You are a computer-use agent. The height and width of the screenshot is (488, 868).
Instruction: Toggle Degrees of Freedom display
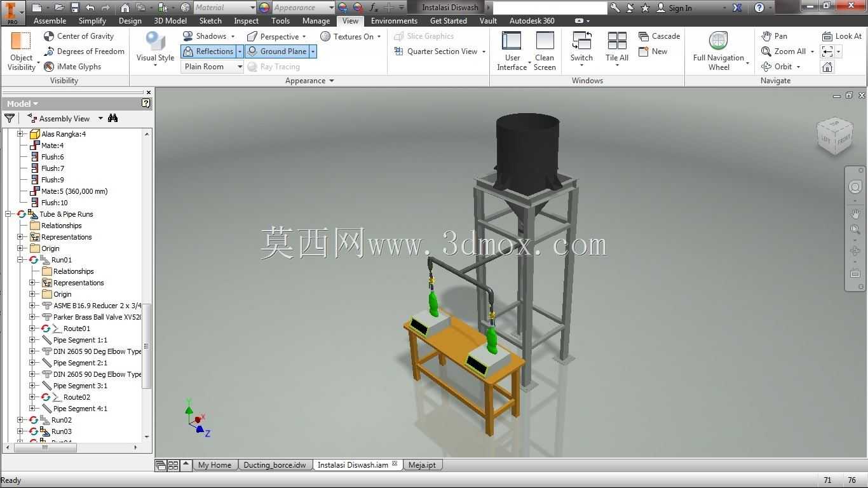pos(84,51)
